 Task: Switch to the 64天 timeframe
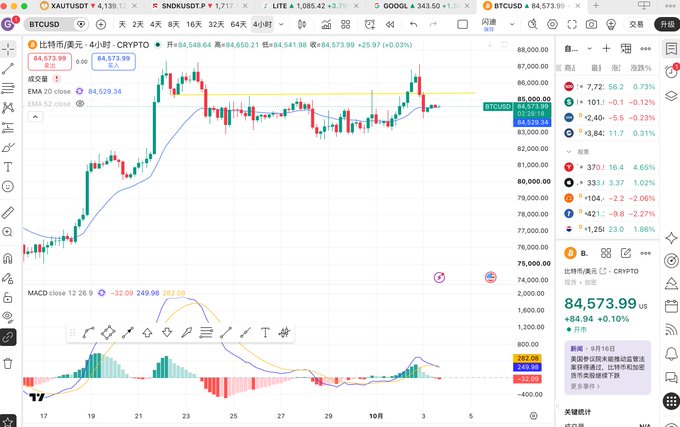tap(239, 24)
